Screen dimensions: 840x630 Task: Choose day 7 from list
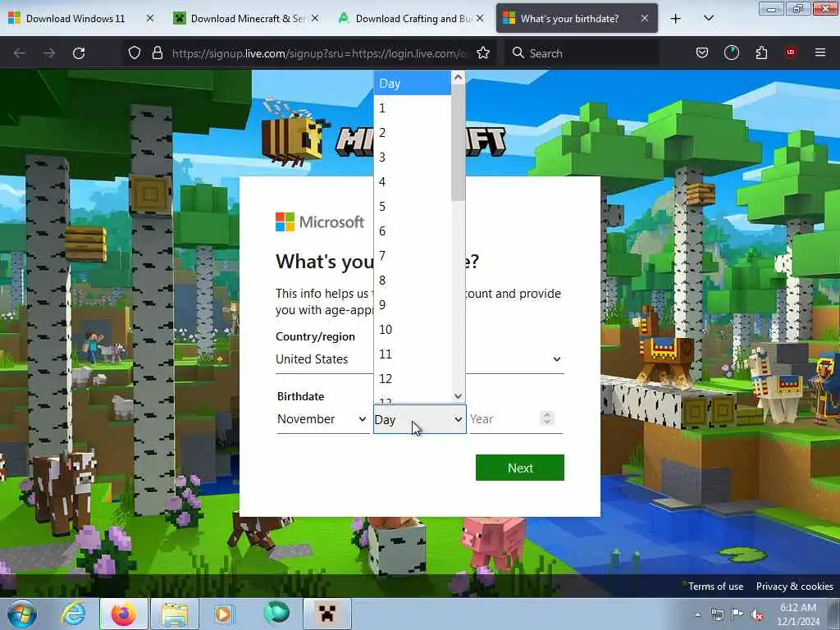pos(413,256)
